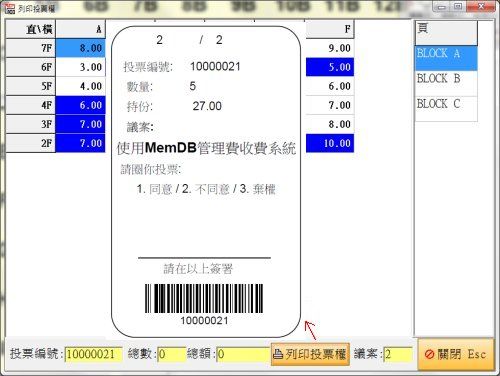
Task: Select the 6F cell with 5.00 in column F
Action: pos(330,67)
